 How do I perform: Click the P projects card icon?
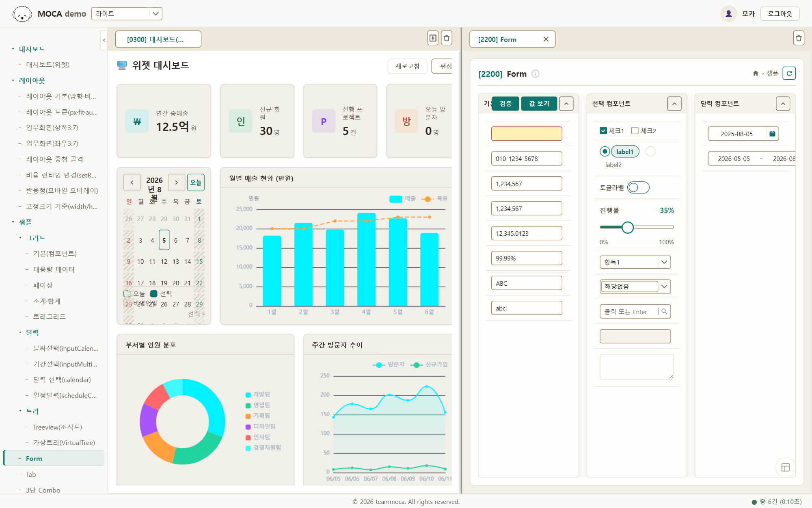[324, 121]
